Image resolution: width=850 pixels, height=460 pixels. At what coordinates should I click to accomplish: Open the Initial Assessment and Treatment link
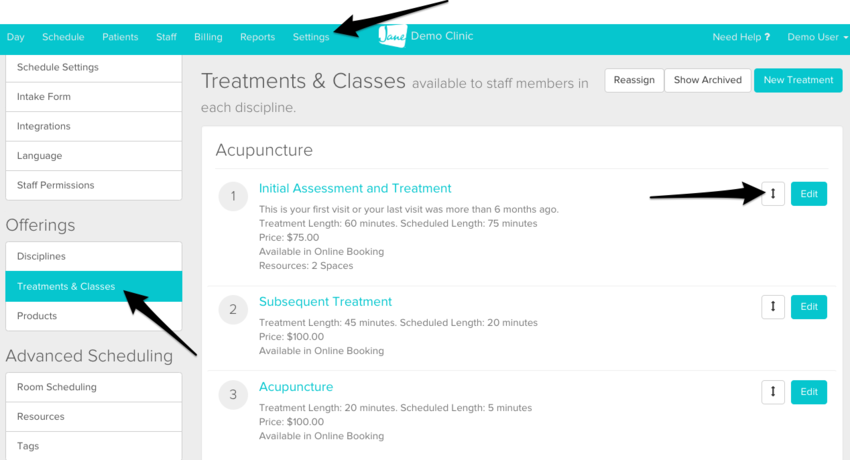(x=355, y=188)
